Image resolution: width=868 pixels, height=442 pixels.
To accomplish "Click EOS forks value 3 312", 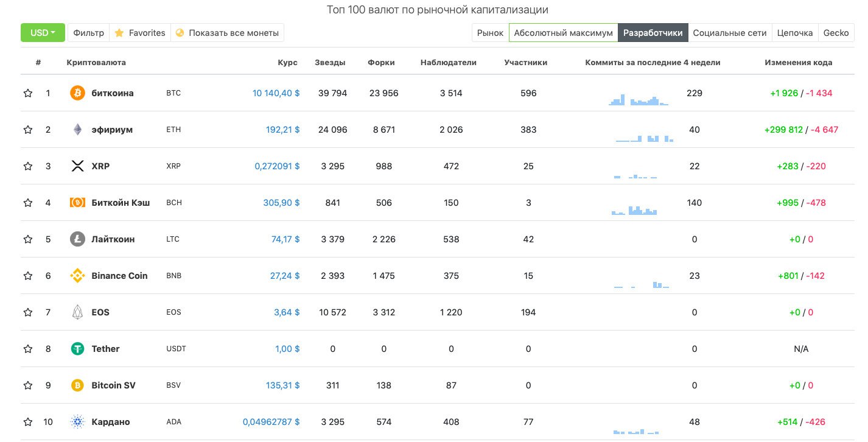I will point(384,312).
